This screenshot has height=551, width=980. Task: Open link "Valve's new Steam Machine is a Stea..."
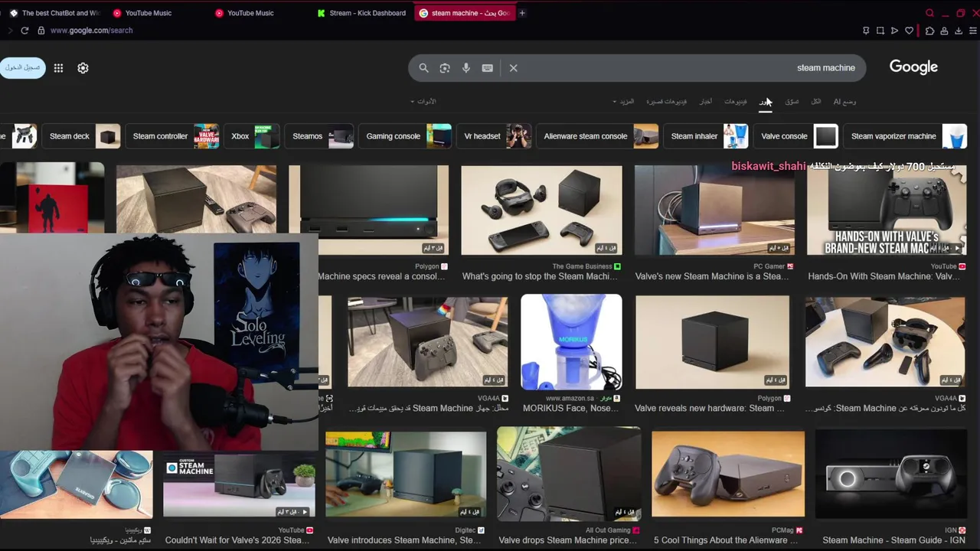coord(711,277)
